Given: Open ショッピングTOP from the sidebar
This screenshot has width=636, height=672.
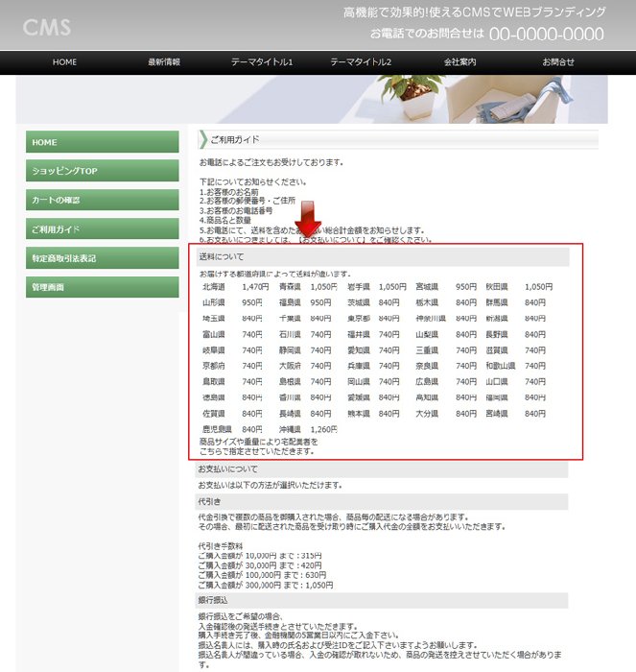Looking at the screenshot, I should (102, 171).
